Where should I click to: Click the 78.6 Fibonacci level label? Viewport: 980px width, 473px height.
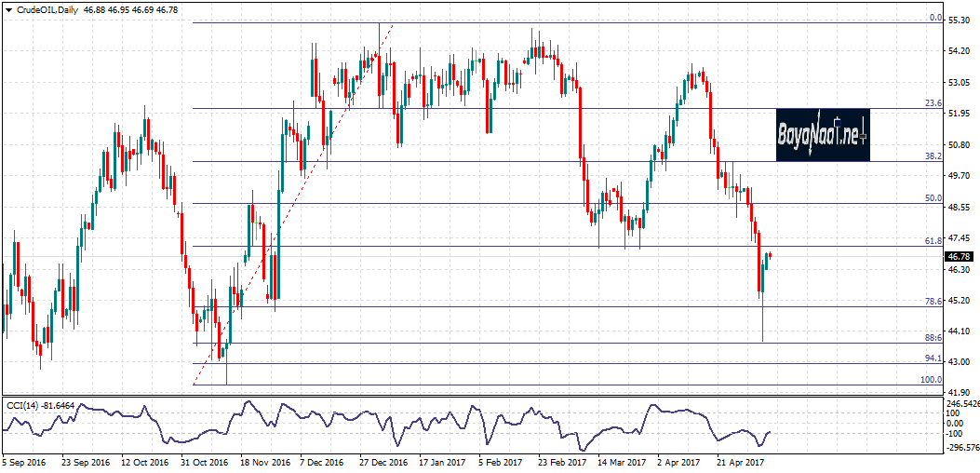click(x=934, y=301)
